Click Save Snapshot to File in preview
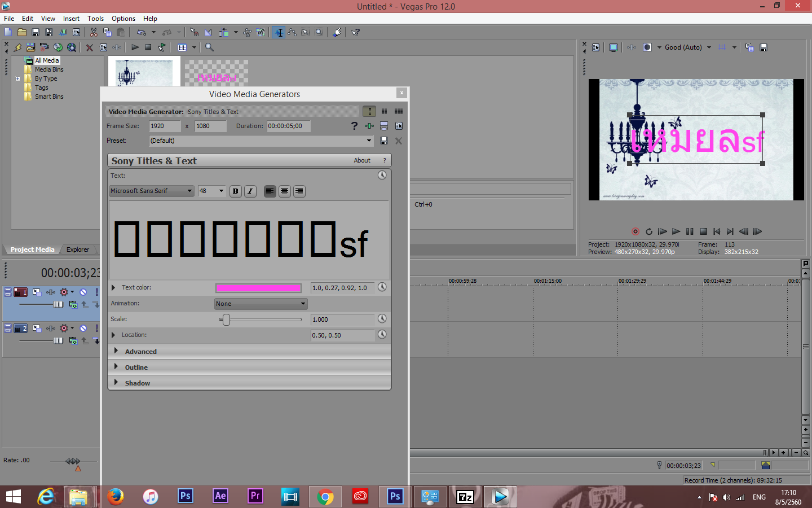Viewport: 812px width, 508px height. point(764,47)
